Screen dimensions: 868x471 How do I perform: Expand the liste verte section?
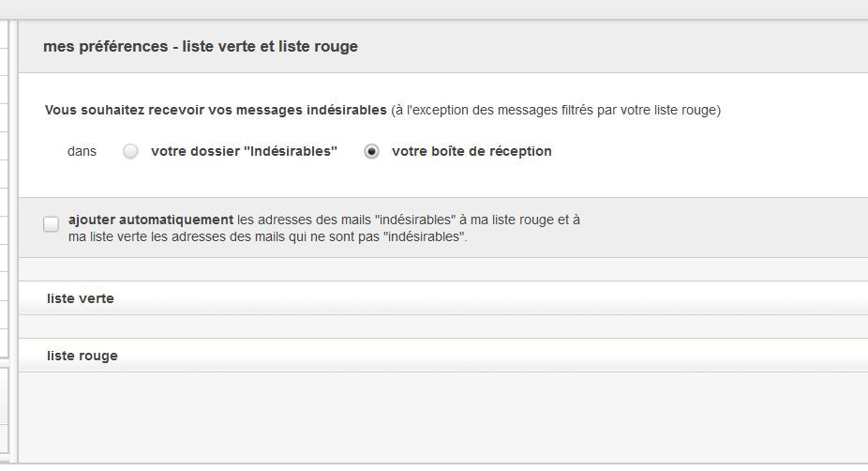point(81,298)
